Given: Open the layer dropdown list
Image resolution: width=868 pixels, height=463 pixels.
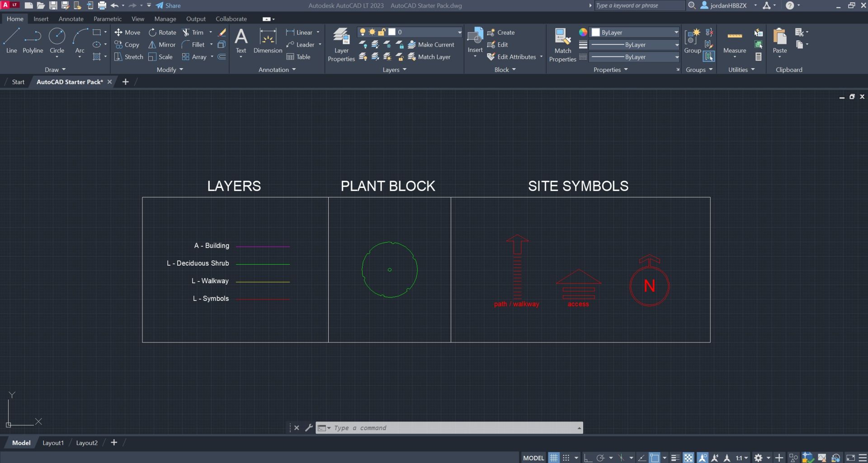Looking at the screenshot, I should [x=459, y=32].
